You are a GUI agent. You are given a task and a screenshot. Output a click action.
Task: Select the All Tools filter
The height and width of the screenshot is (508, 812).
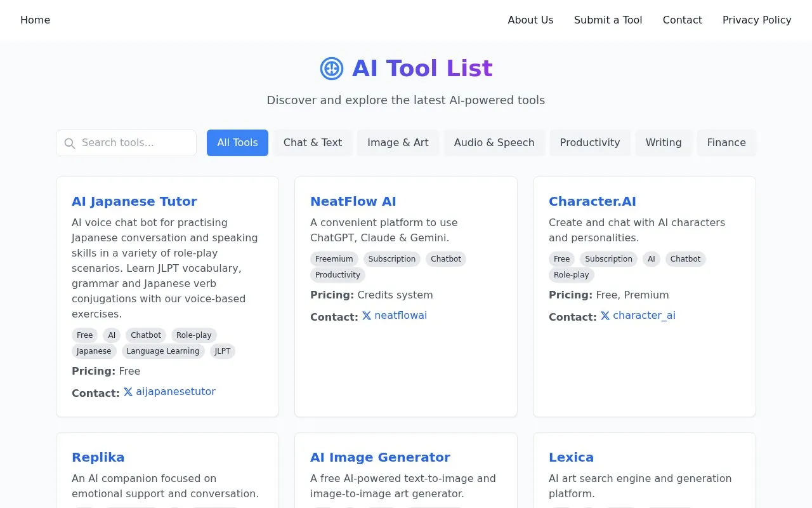pos(237,143)
